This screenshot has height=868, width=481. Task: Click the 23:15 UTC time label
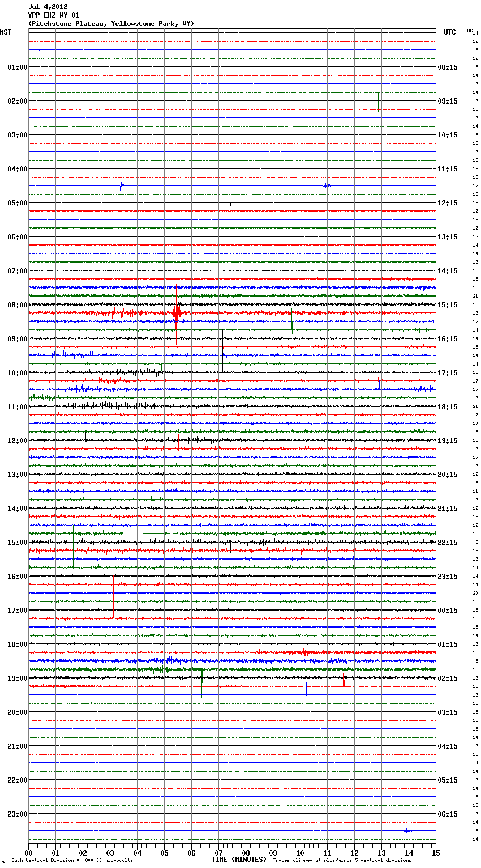[x=448, y=577]
